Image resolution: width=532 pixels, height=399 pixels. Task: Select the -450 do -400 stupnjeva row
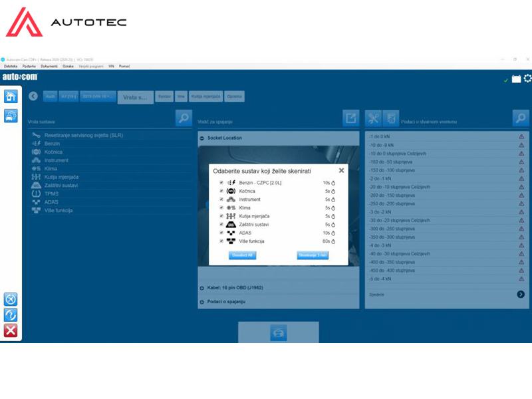point(446,271)
